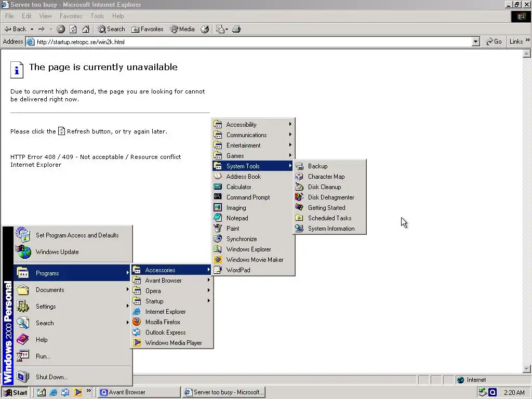This screenshot has width=532, height=399.
Task: Open Windows Explorer
Action: click(x=253, y=249)
